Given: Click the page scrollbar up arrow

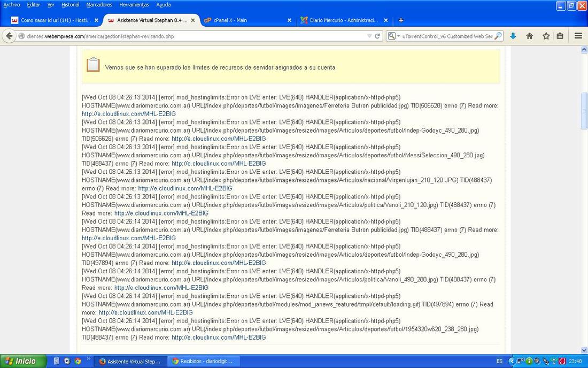Looking at the screenshot, I should point(584,49).
